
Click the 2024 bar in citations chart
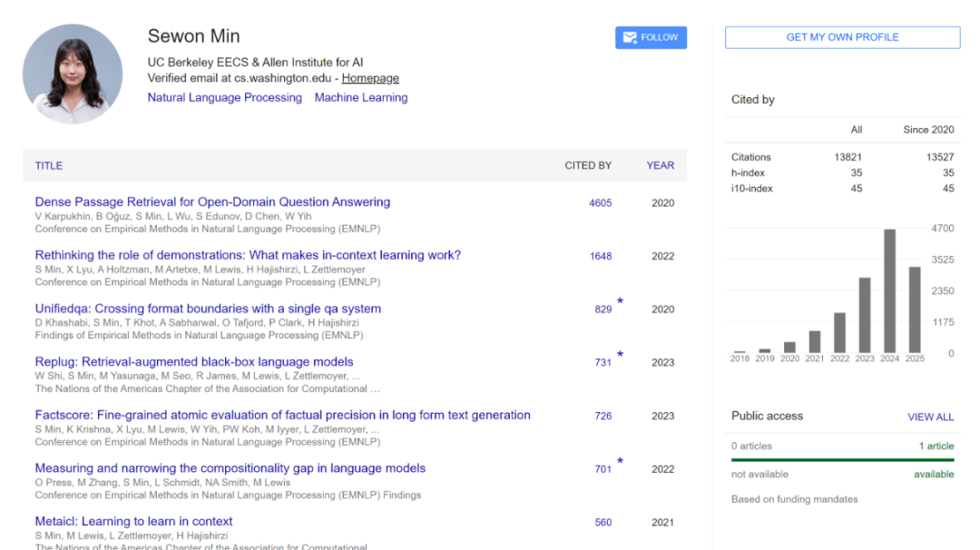(889, 290)
